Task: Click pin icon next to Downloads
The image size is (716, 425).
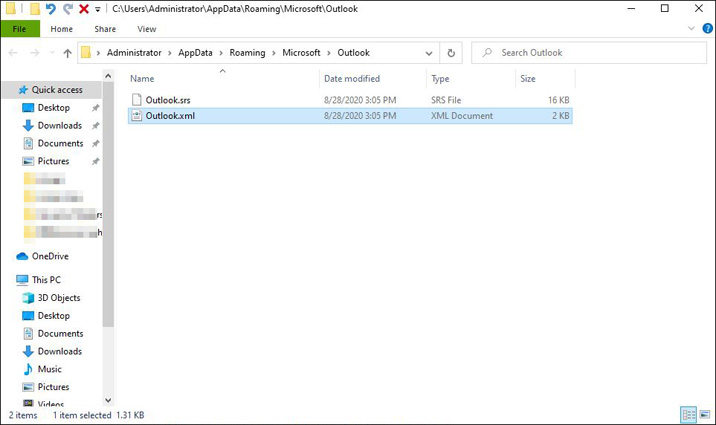Action: tap(95, 126)
